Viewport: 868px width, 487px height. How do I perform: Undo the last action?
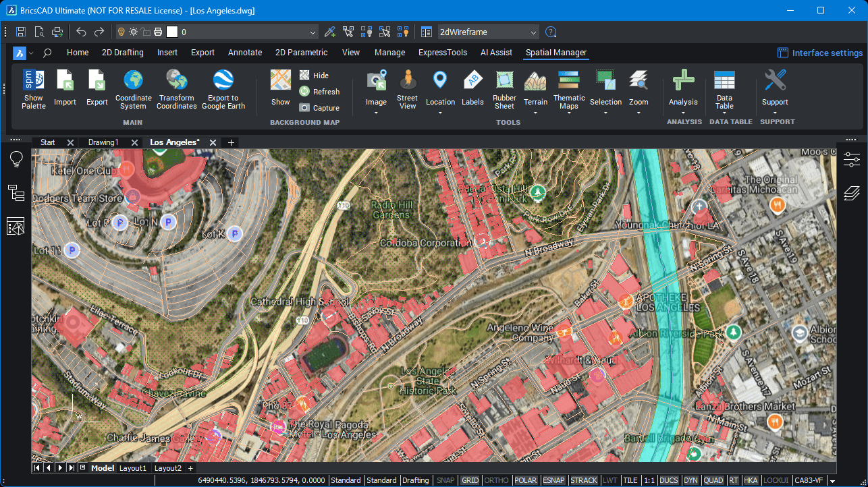coord(81,32)
